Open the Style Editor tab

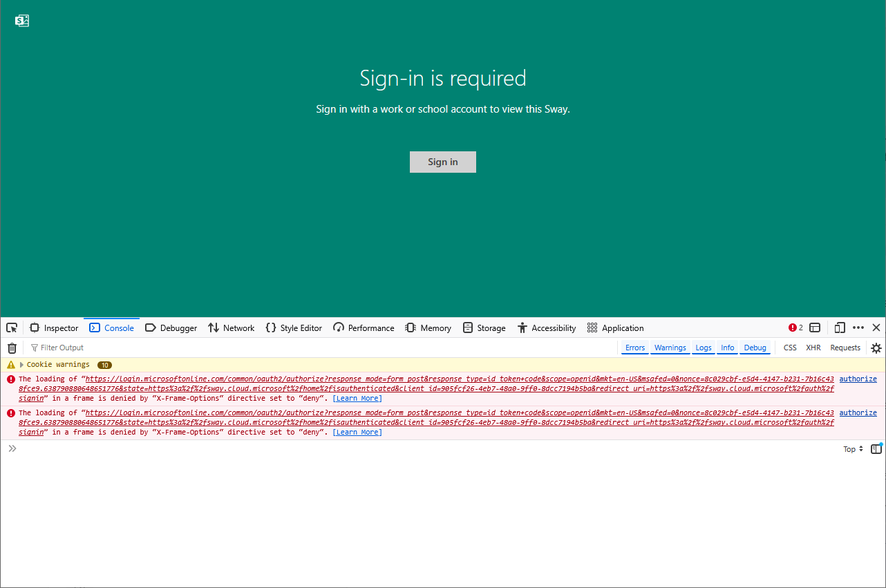tap(294, 328)
